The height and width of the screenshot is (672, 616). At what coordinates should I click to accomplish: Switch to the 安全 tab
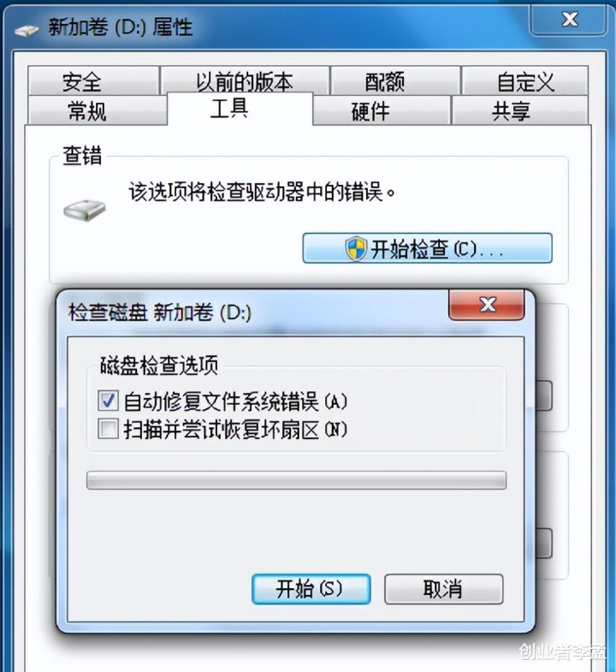(93, 81)
